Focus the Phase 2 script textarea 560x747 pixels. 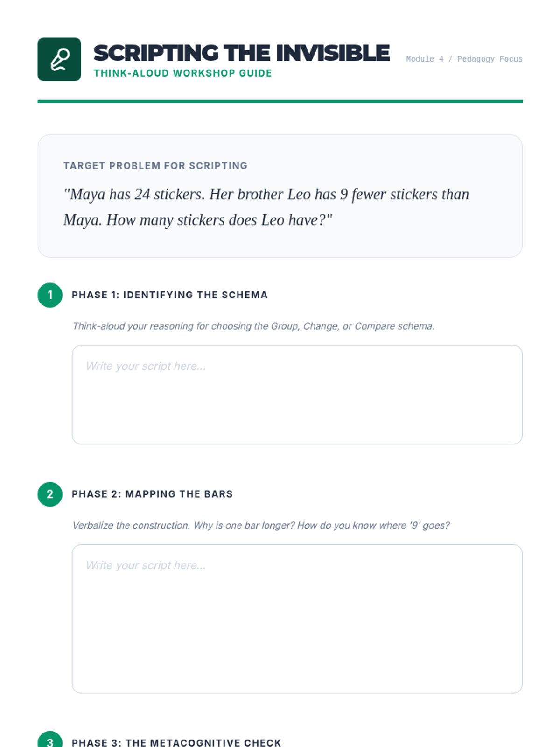[x=297, y=619]
